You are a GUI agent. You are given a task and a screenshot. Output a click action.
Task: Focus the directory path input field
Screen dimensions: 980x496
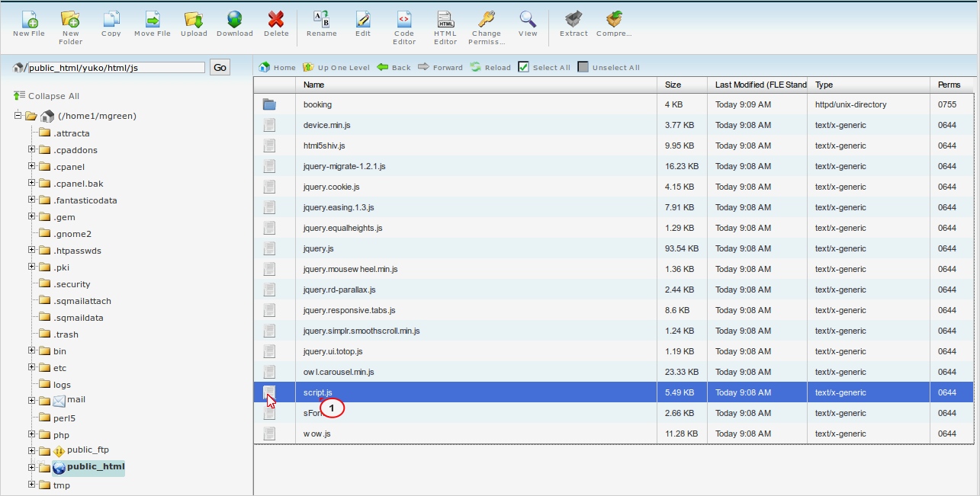(117, 68)
